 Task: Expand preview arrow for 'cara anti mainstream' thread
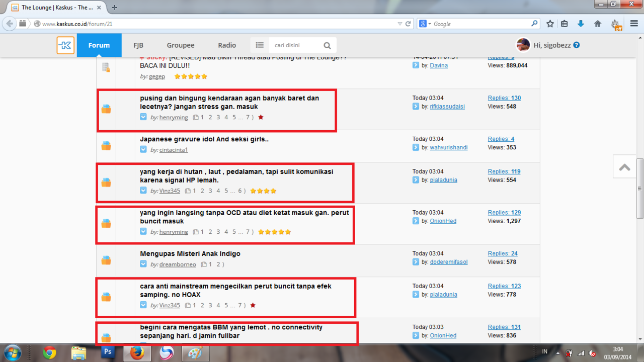tap(143, 305)
